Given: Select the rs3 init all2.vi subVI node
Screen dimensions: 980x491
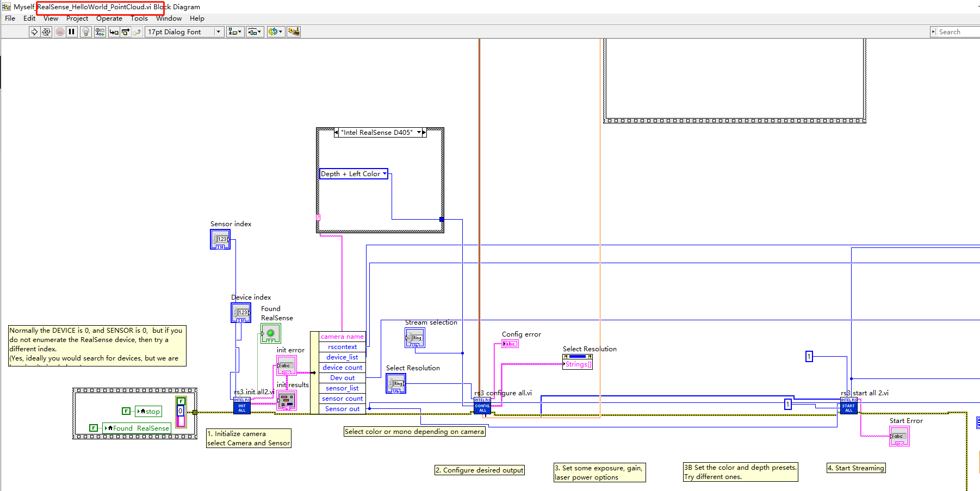Looking at the screenshot, I should coord(242,406).
